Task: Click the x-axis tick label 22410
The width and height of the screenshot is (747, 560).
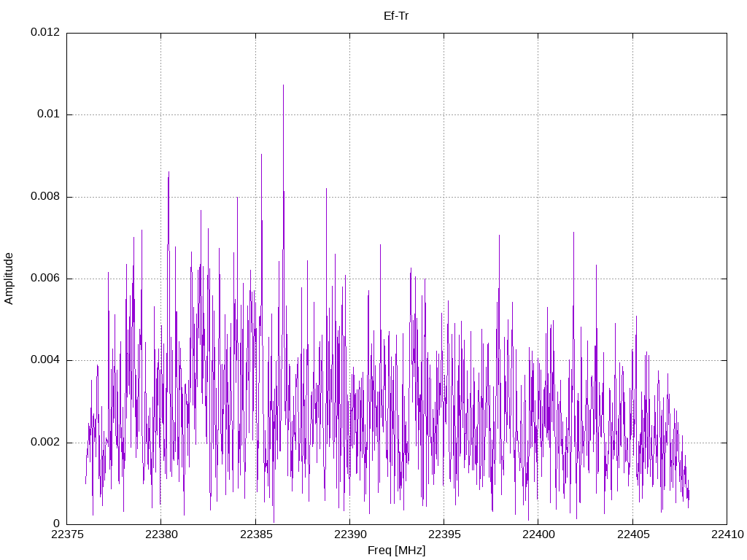Action: pyautogui.click(x=727, y=534)
